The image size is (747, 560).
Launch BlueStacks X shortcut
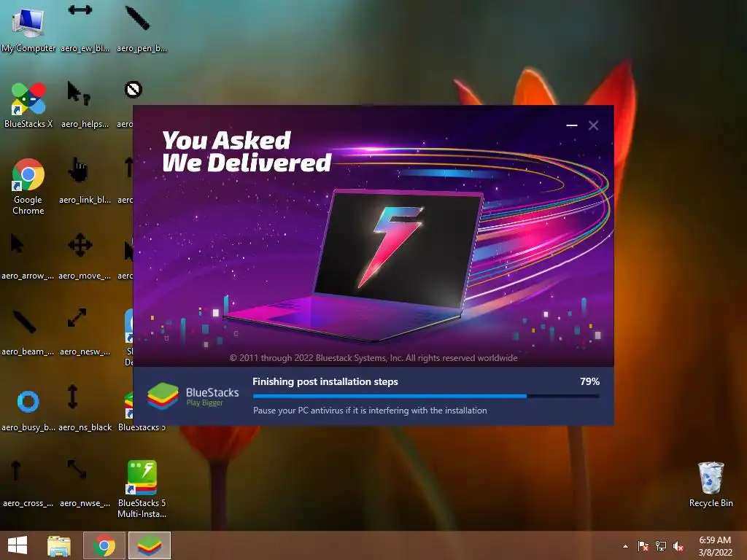click(x=28, y=105)
